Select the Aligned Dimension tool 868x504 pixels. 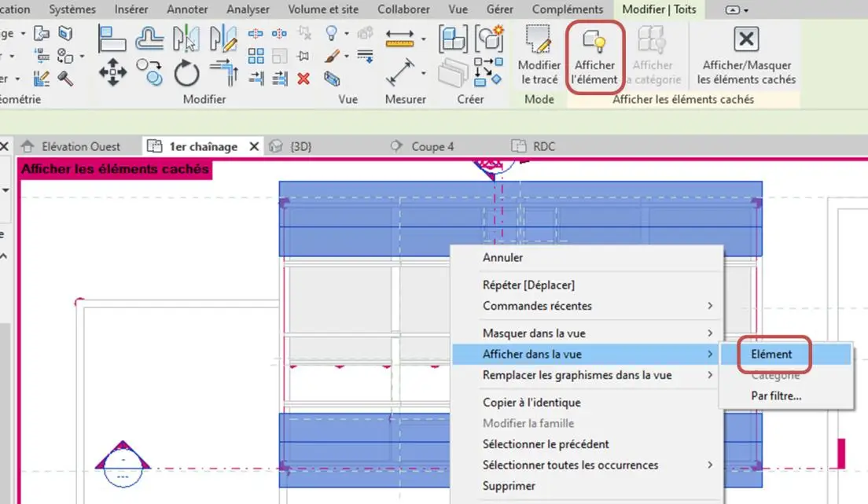click(x=399, y=72)
